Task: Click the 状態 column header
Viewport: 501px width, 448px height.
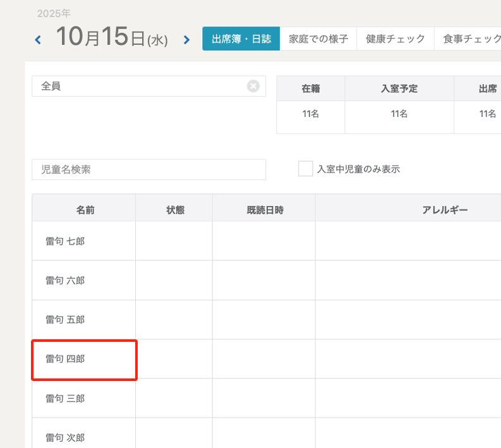Action: coord(174,210)
